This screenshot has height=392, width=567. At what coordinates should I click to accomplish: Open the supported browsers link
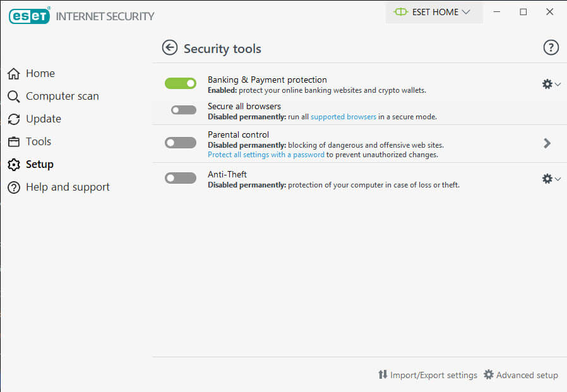(x=343, y=117)
